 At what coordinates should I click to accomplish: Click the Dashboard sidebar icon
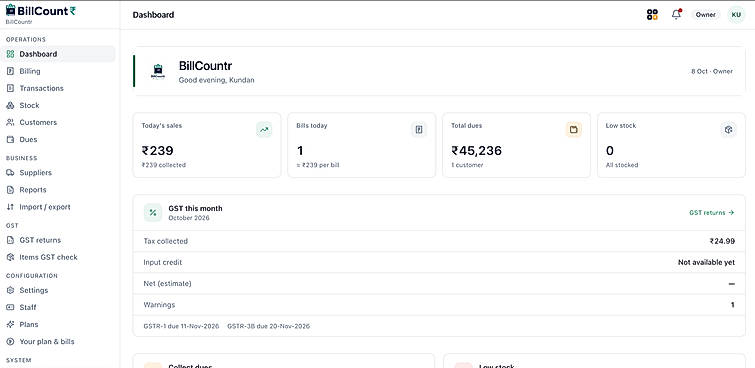(10, 54)
